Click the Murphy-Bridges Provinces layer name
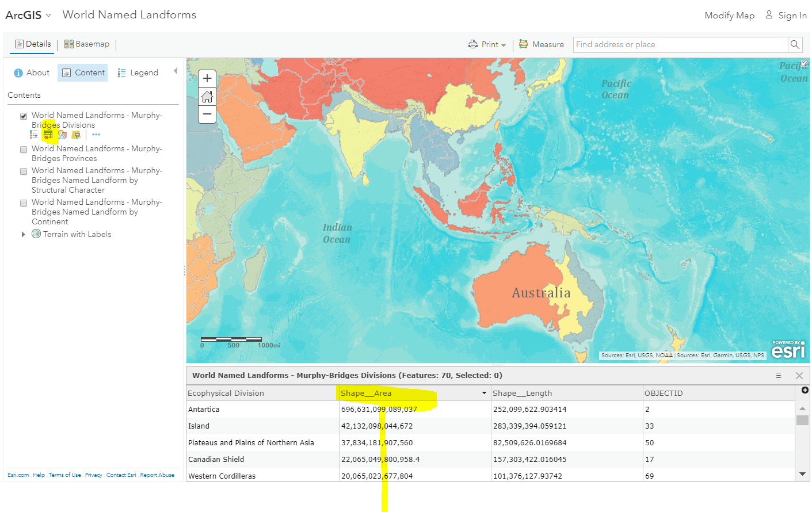This screenshot has width=812, height=512. [x=97, y=154]
